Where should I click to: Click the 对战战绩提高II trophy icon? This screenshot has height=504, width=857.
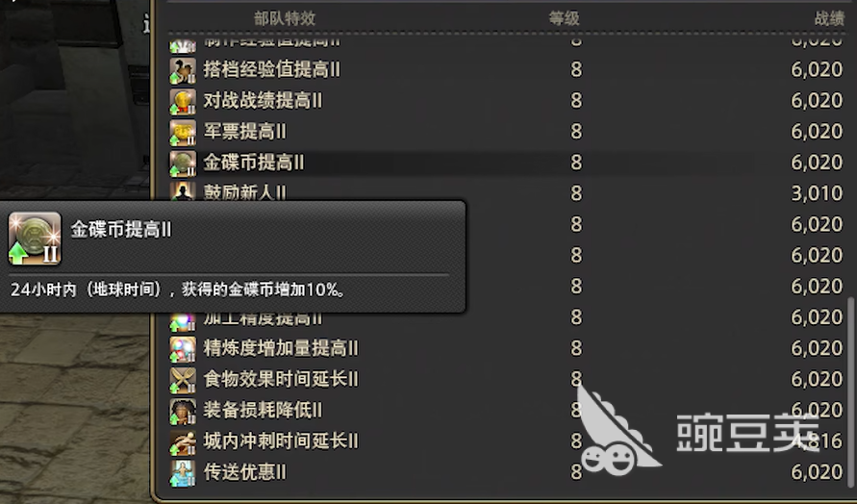(x=183, y=101)
